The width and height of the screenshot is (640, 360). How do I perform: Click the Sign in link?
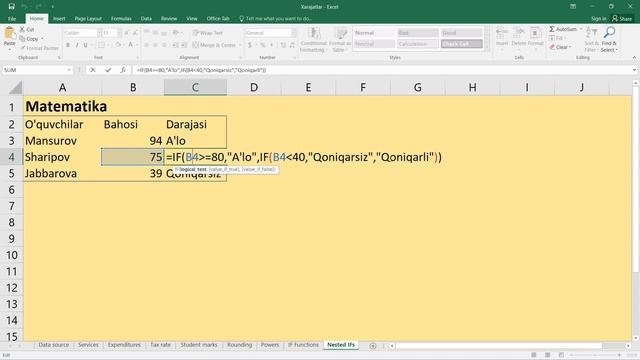point(598,19)
